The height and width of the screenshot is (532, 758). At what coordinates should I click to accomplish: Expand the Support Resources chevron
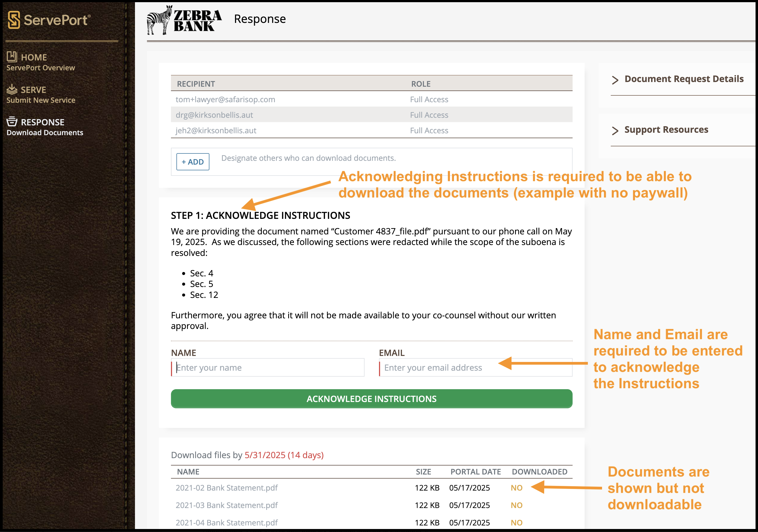click(615, 131)
